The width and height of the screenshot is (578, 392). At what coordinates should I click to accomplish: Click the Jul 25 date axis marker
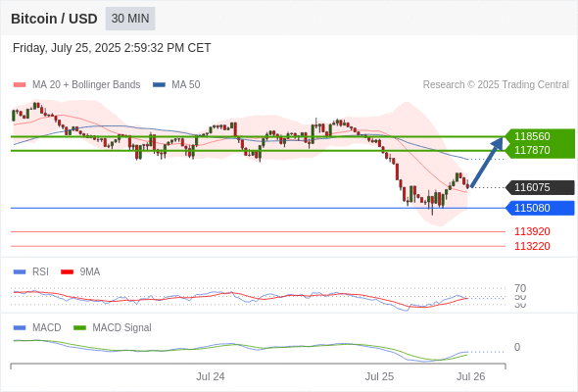(x=379, y=376)
